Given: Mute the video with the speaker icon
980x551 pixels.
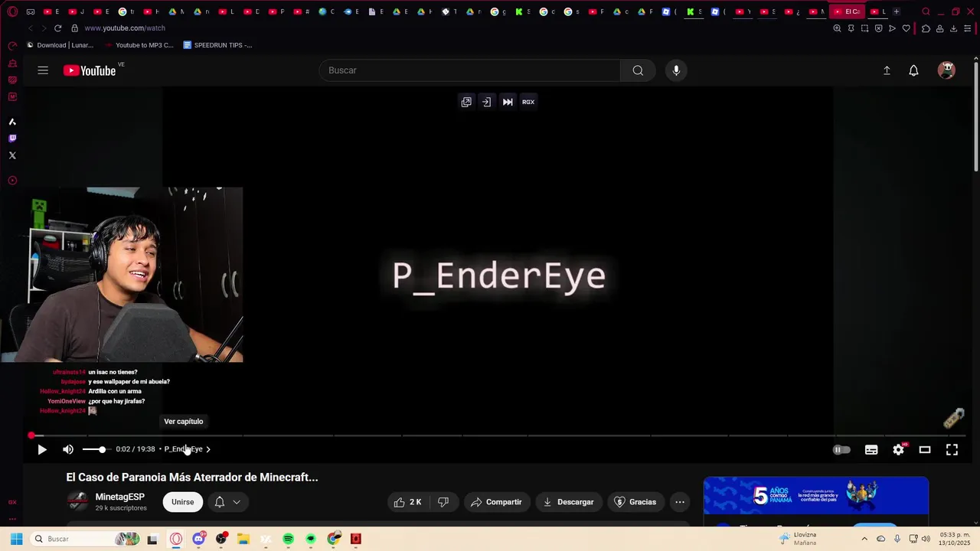Looking at the screenshot, I should (x=68, y=450).
